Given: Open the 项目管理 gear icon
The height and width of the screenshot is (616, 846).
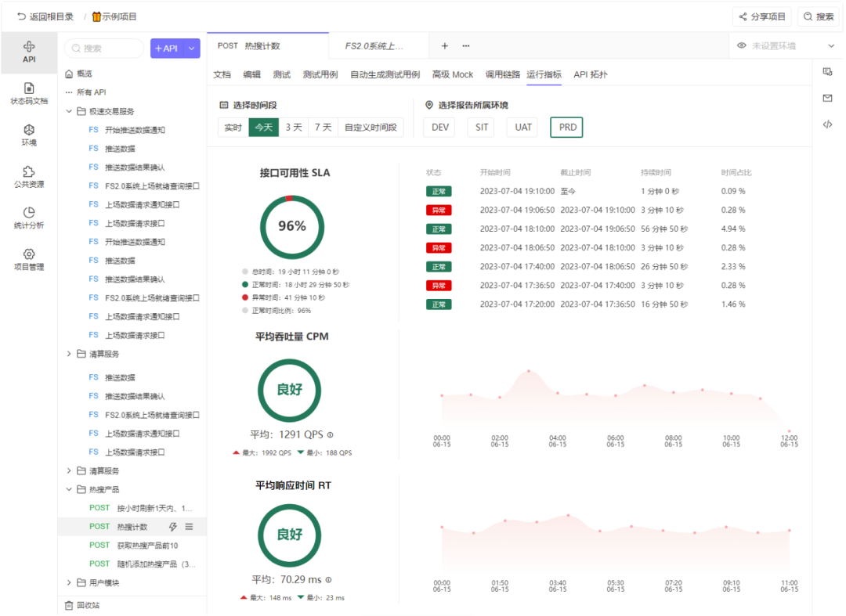Looking at the screenshot, I should (29, 254).
